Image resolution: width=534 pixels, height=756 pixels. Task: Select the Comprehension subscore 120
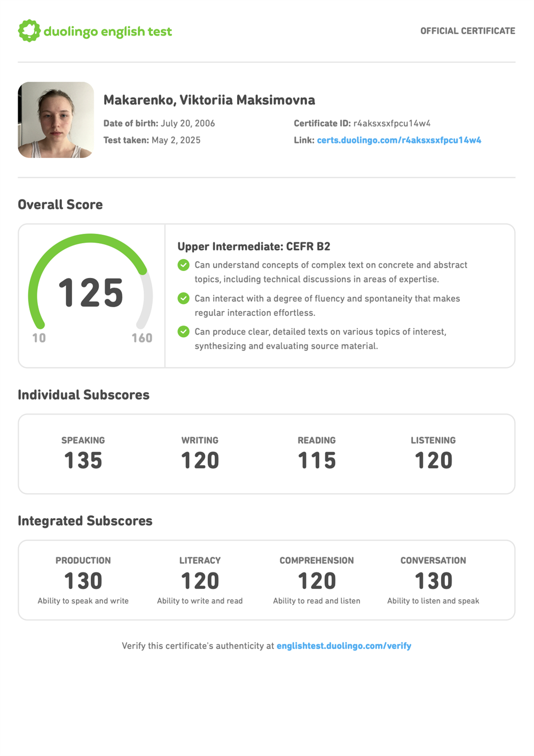317,581
